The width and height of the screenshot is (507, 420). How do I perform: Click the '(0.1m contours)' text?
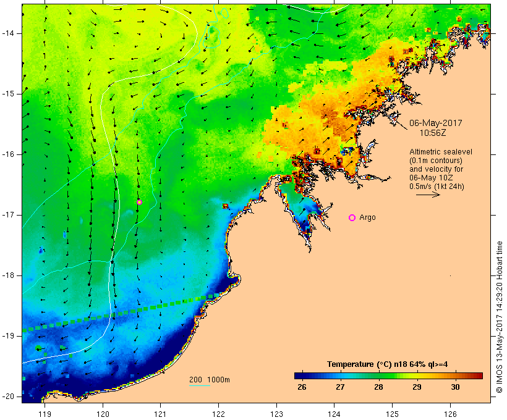(435, 161)
